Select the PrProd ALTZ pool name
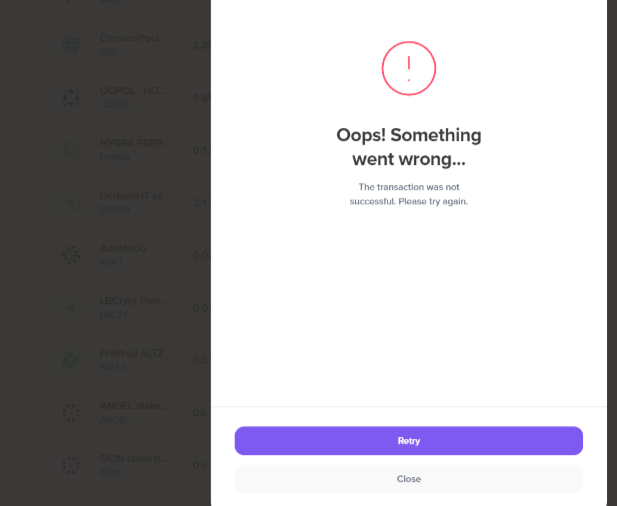This screenshot has height=506, width=617. tap(131, 353)
